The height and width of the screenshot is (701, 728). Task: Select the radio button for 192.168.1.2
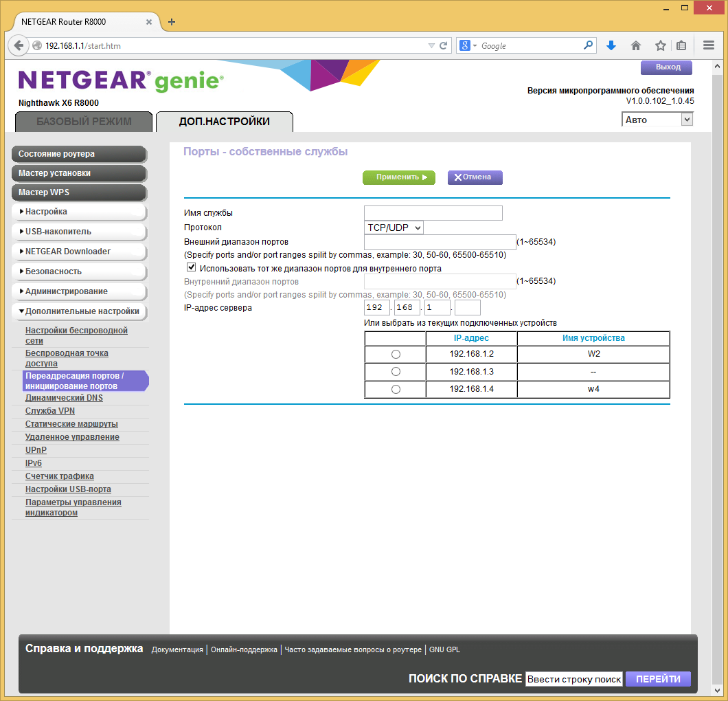[394, 354]
